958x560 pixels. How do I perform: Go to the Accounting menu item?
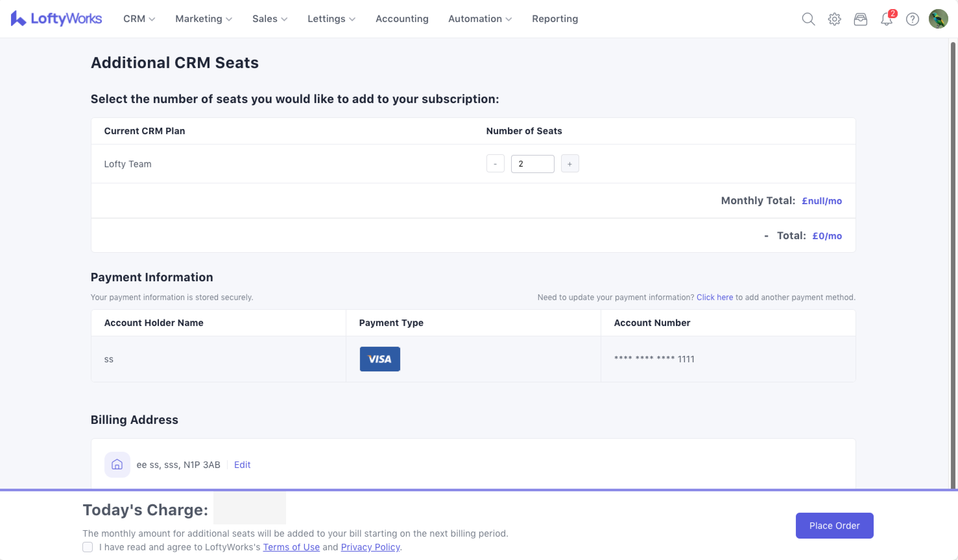(402, 19)
